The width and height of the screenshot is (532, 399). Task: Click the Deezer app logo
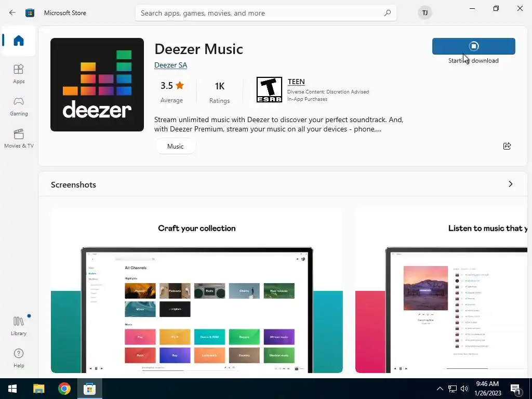point(97,85)
